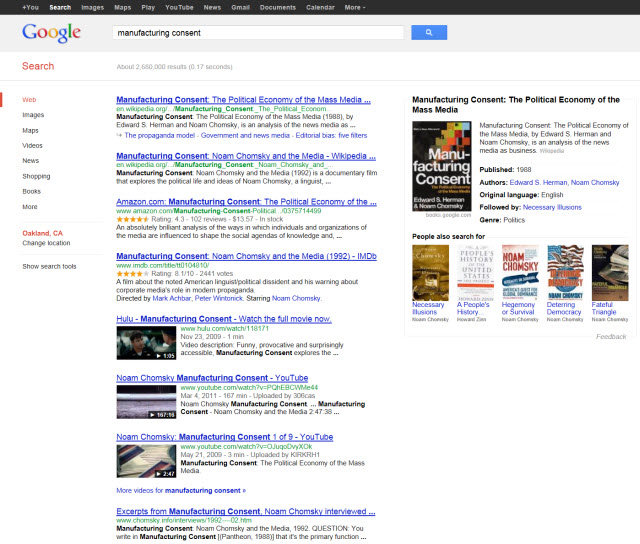Click Edward S. Herman author link
This screenshot has width=640, height=544.
point(538,182)
